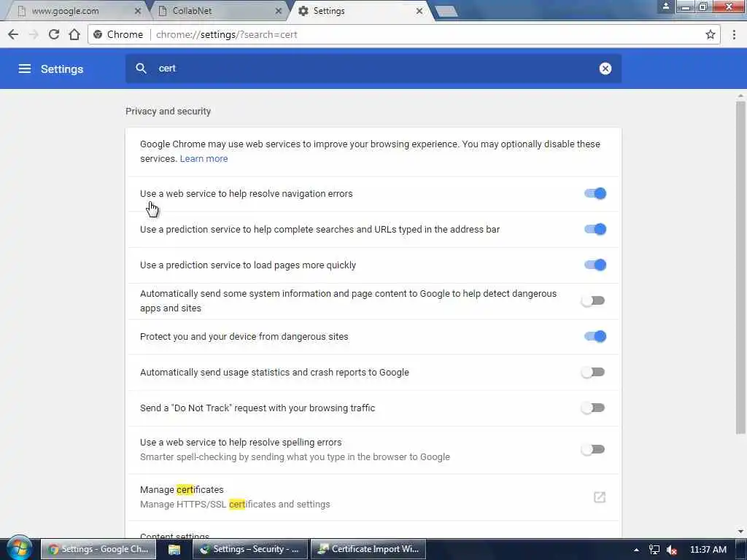
Task: Enable spelling errors web service
Action: click(x=593, y=449)
